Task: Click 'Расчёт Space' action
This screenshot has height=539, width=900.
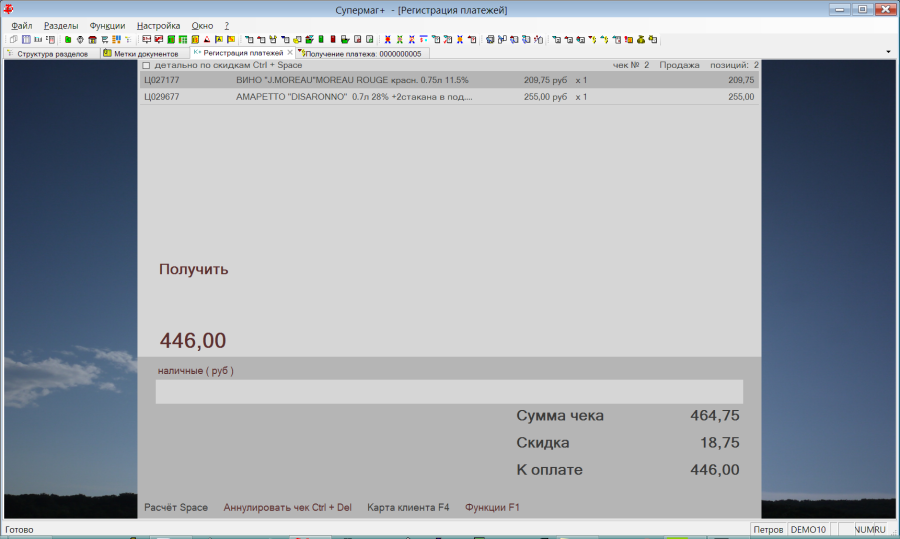Action: (176, 507)
